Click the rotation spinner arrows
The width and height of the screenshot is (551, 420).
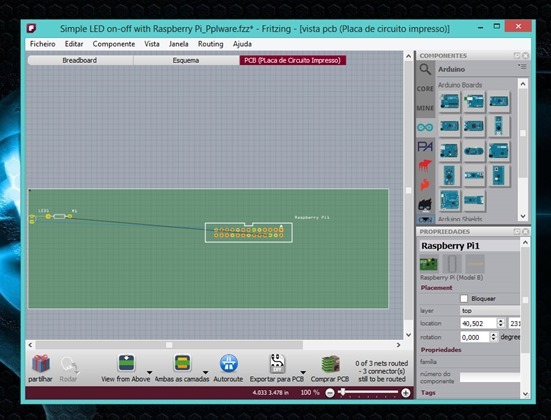pos(493,337)
